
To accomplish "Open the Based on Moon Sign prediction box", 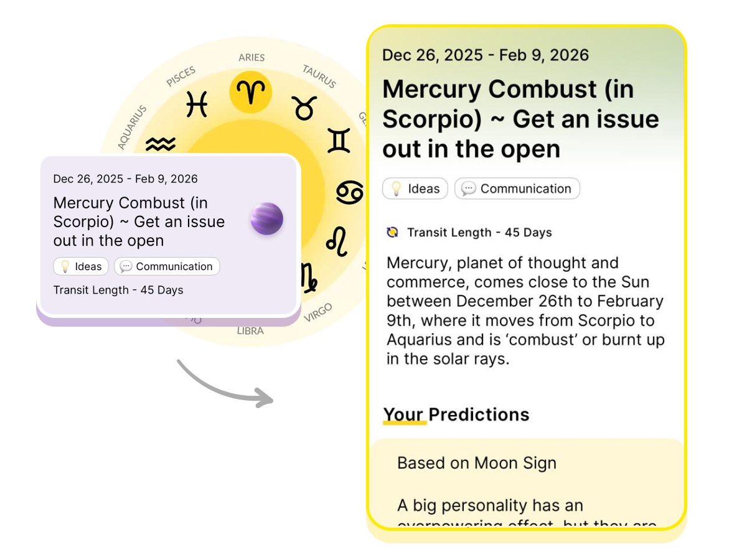I will pos(477,463).
